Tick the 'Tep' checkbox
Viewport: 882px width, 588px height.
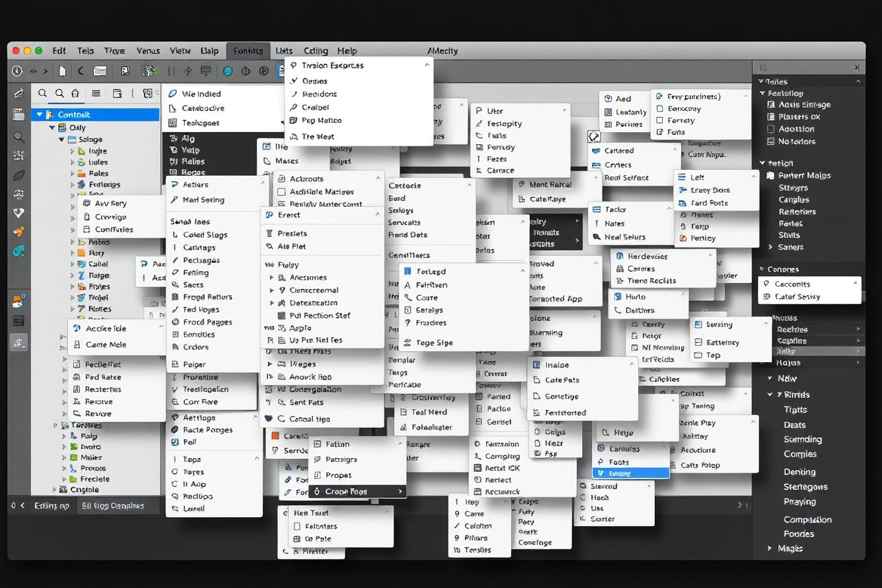698,356
